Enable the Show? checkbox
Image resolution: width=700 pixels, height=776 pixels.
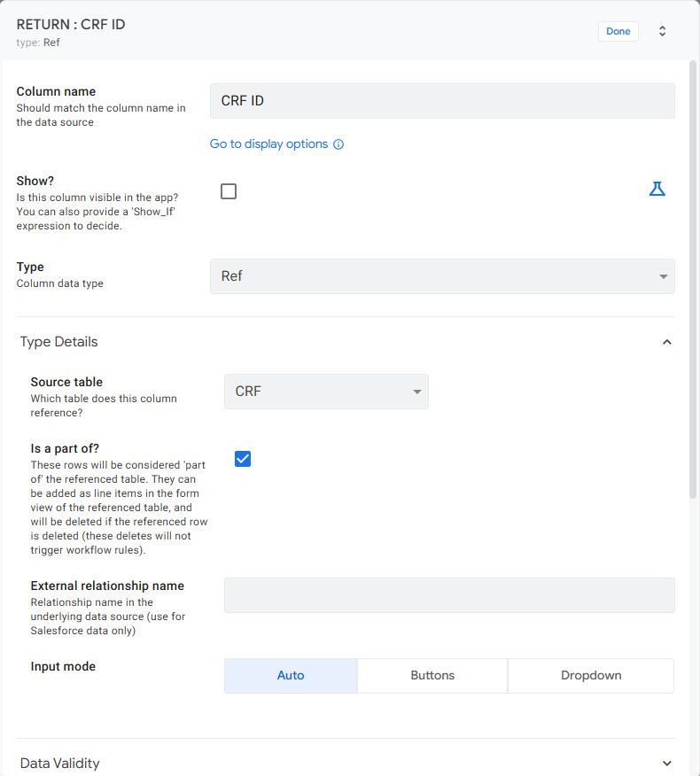click(229, 191)
